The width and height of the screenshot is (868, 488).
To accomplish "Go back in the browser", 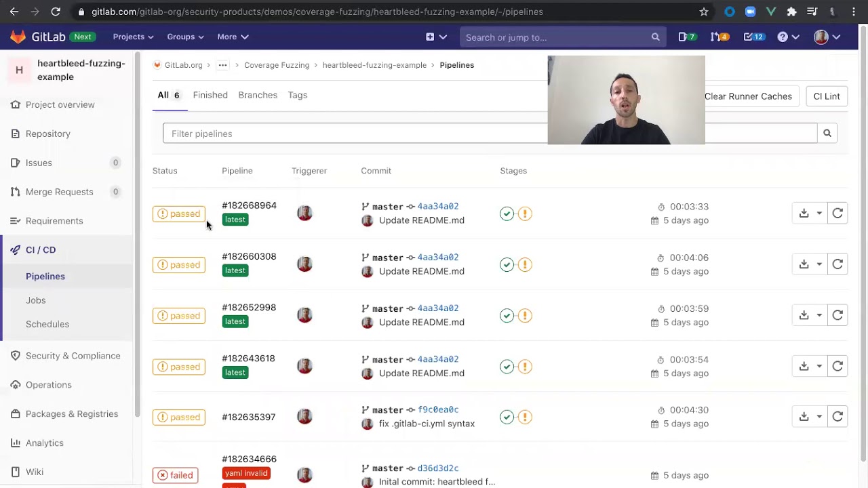I will 14,12.
